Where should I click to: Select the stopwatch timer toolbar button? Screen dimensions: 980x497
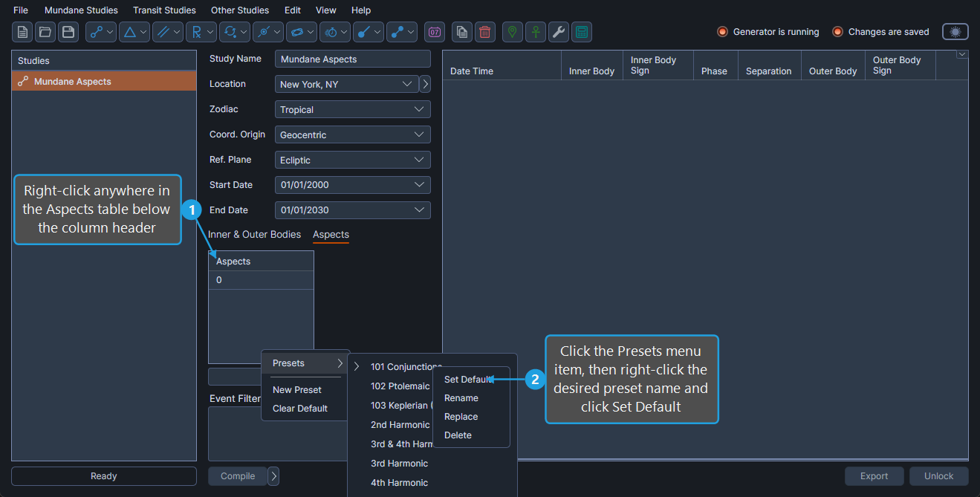click(335, 32)
